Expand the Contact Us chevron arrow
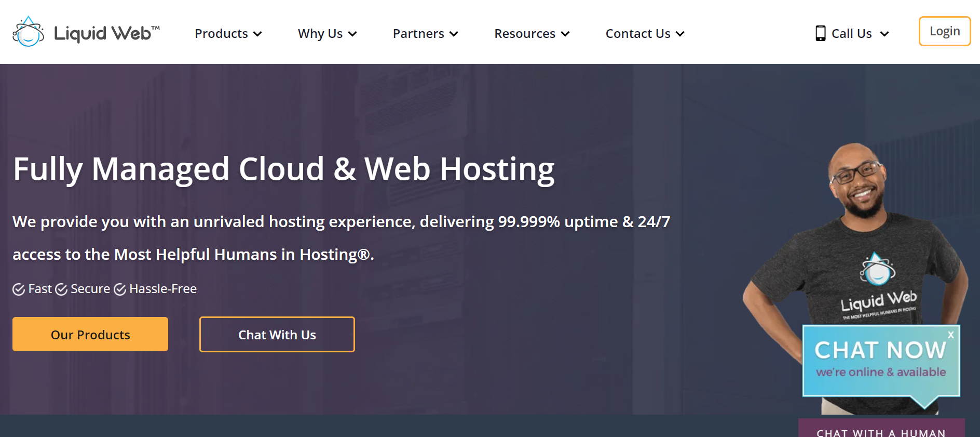Viewport: 980px width, 437px height. click(680, 34)
